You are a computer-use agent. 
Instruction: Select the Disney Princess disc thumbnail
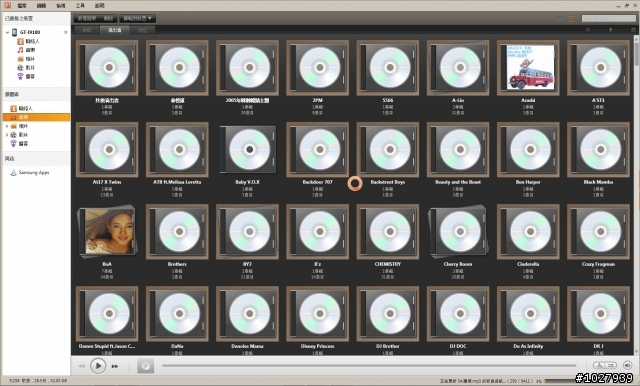pos(318,313)
